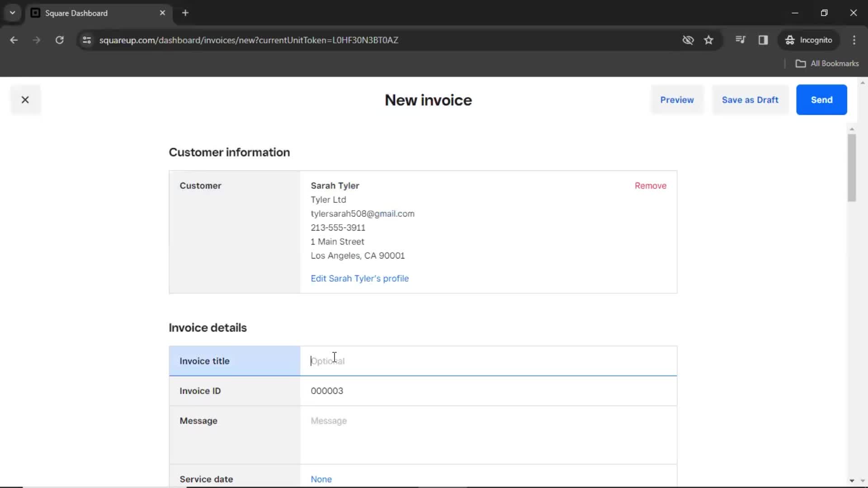This screenshot has width=868, height=488.
Task: Open All Bookmarks folder
Action: pyautogui.click(x=827, y=64)
